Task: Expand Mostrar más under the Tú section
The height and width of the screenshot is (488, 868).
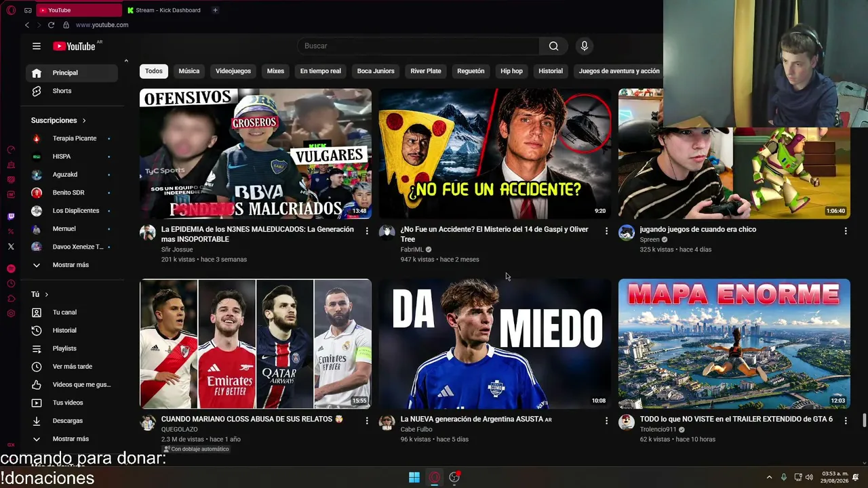Action: tap(71, 439)
